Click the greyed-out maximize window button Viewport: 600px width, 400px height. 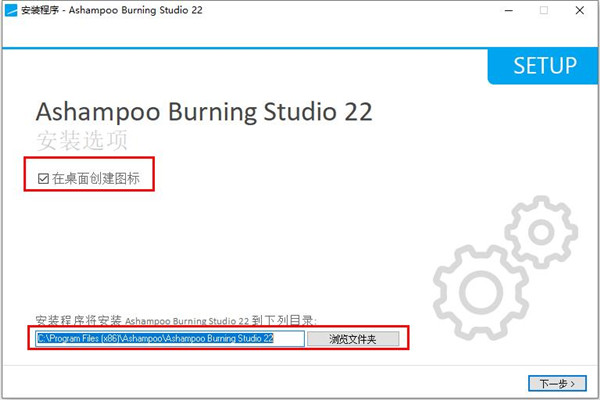tap(544, 10)
